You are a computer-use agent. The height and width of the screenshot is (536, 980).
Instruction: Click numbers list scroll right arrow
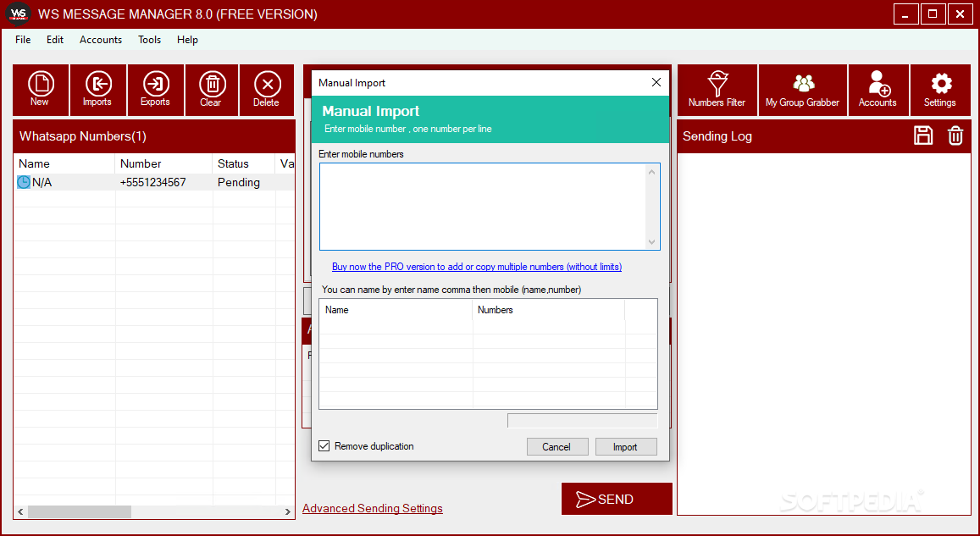[x=287, y=511]
